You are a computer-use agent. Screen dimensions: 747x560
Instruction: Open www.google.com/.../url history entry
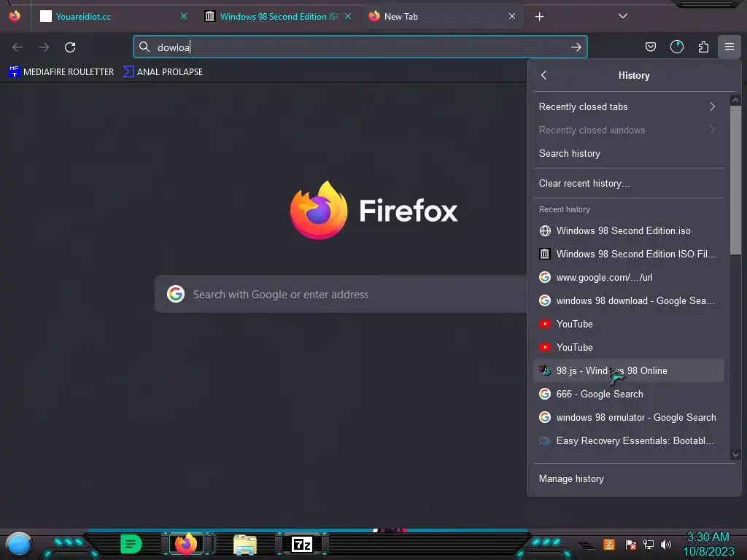[x=628, y=277]
